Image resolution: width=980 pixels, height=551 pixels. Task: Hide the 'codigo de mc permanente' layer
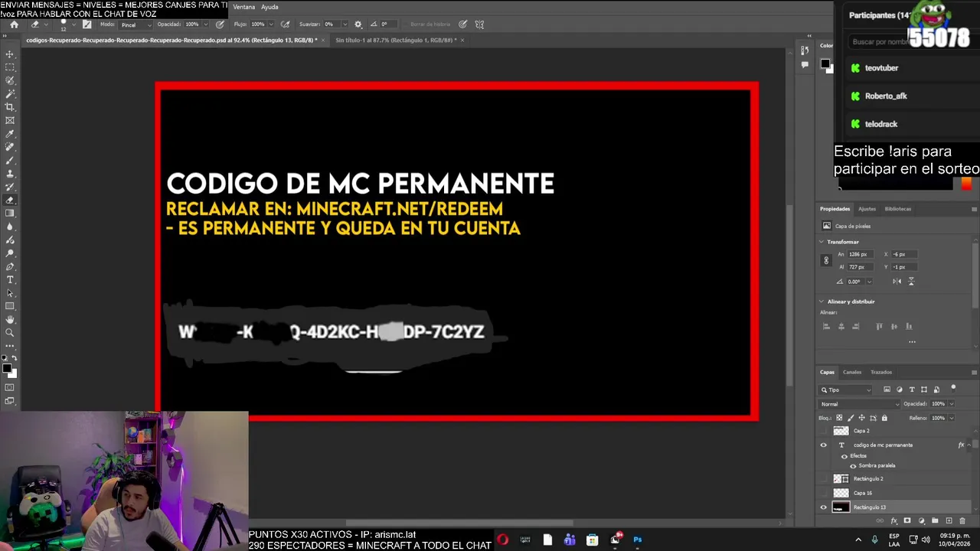click(x=823, y=445)
